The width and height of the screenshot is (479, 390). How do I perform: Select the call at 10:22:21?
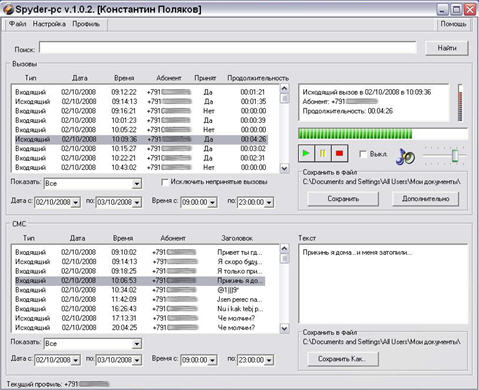140,158
